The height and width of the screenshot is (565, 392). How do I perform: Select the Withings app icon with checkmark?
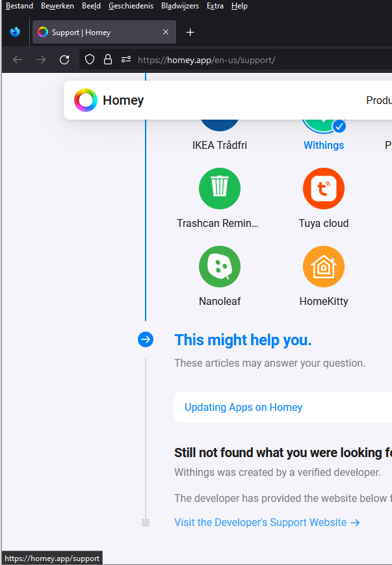pyautogui.click(x=324, y=126)
